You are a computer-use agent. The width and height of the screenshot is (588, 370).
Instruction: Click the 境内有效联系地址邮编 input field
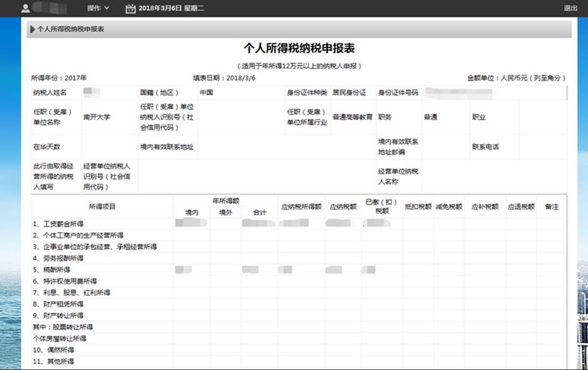pyautogui.click(x=445, y=147)
